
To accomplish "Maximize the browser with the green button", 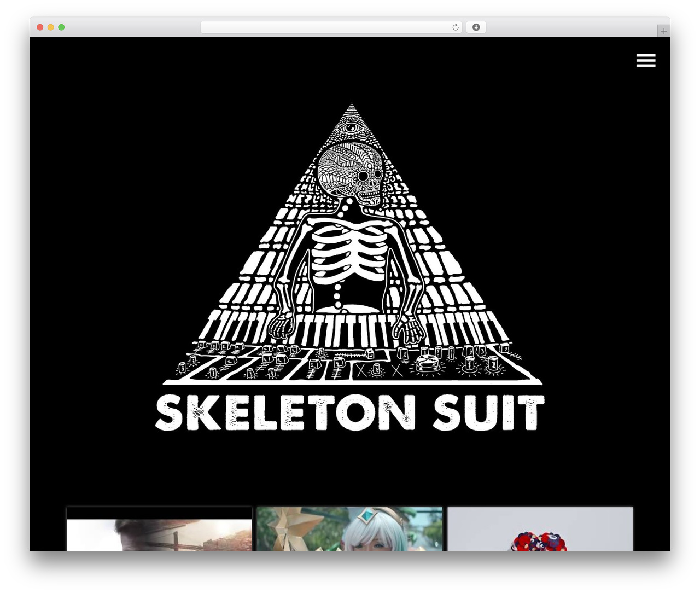I will pos(61,27).
